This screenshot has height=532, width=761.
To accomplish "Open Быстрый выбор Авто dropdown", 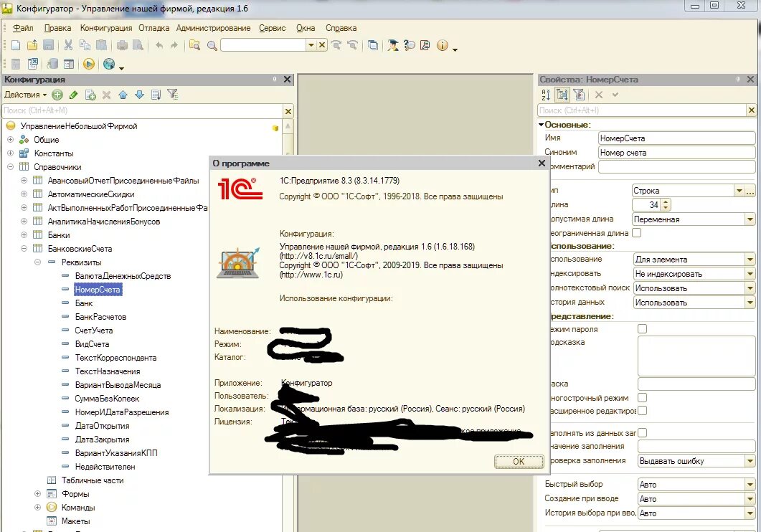I will tap(750, 485).
